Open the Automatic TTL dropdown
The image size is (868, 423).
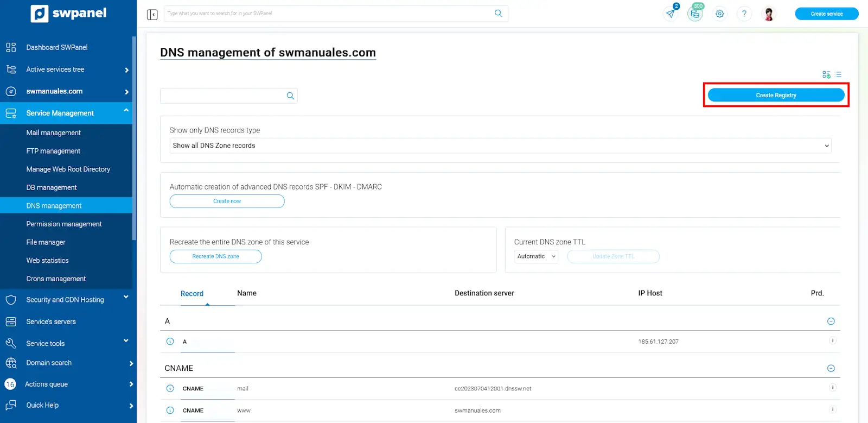click(536, 256)
